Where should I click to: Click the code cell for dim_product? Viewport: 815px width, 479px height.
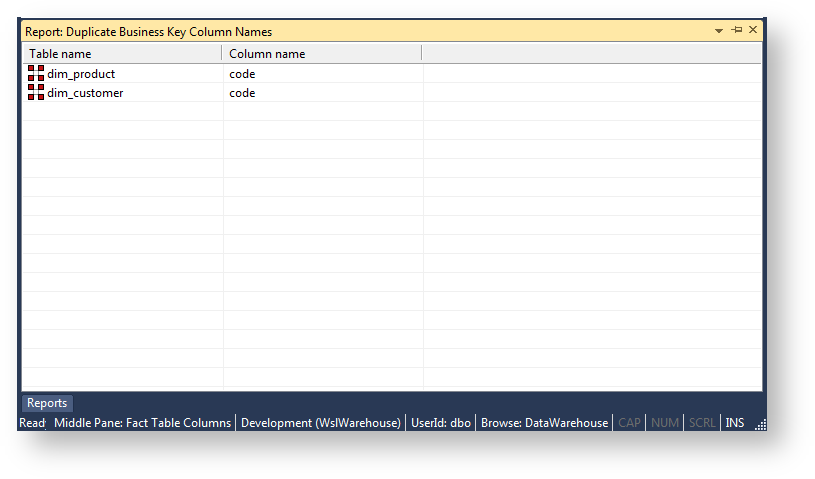(x=242, y=74)
